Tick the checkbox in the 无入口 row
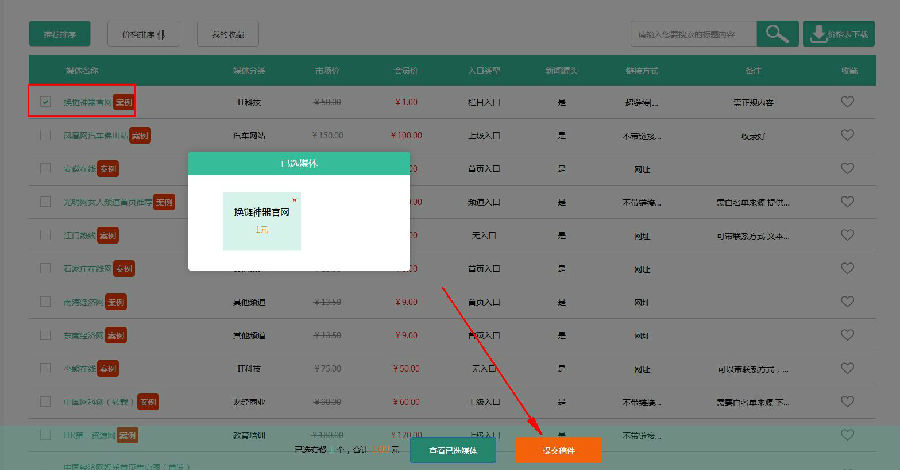This screenshot has width=900, height=470. pyautogui.click(x=45, y=235)
